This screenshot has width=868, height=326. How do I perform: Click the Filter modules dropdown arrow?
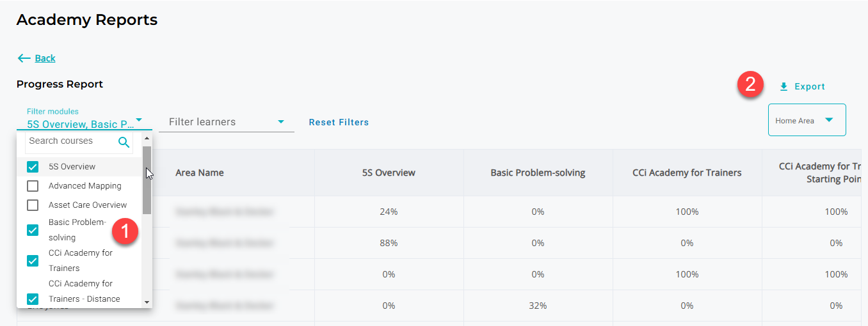(139, 120)
